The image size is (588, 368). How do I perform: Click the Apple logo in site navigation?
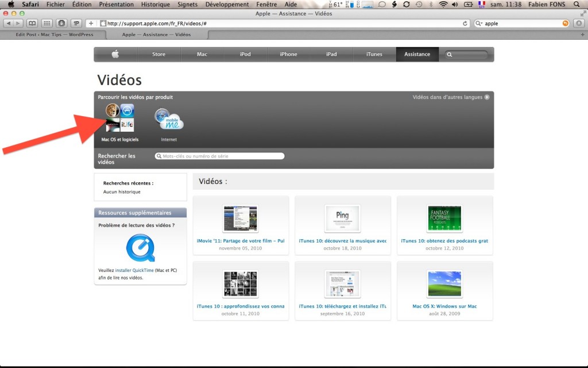tap(115, 54)
